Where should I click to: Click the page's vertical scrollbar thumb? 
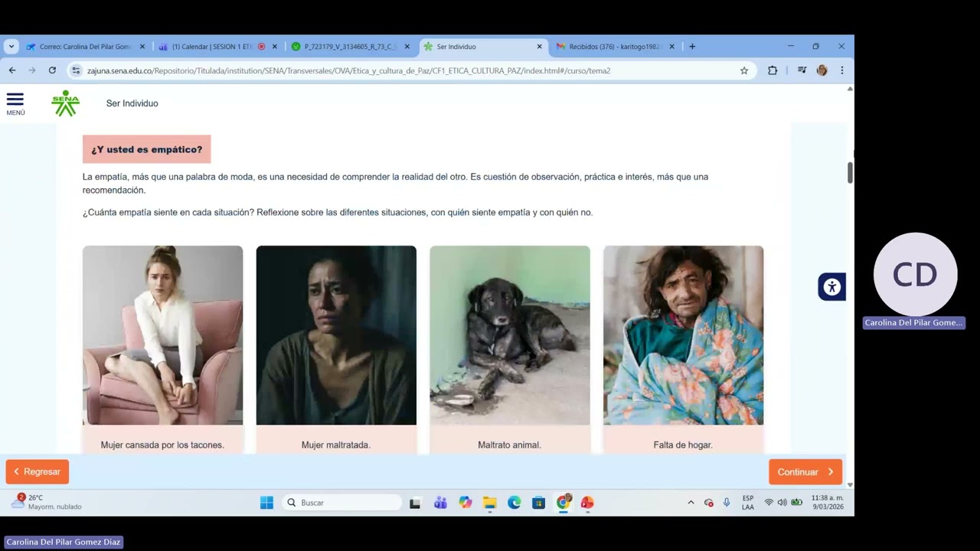[x=850, y=173]
